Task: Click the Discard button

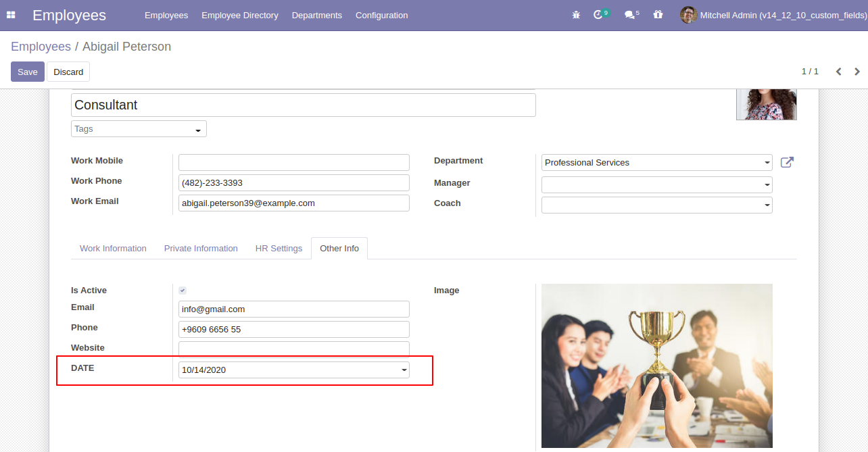Action: 68,72
